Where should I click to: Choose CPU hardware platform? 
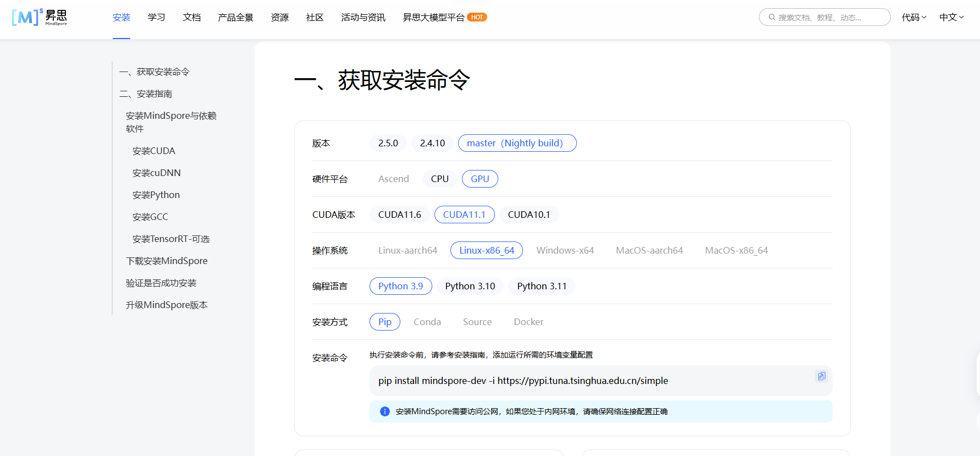pos(440,179)
